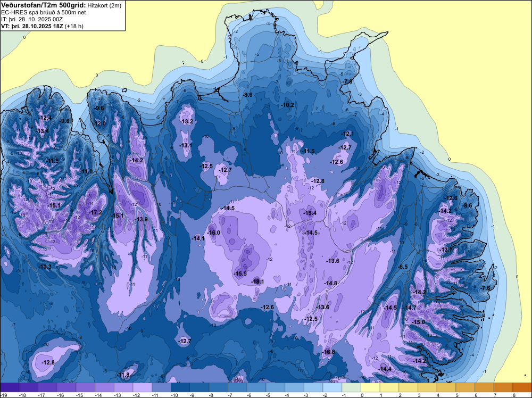Click legend swatch between -18 and -17
This screenshot has height=398, width=532.
[29, 386]
